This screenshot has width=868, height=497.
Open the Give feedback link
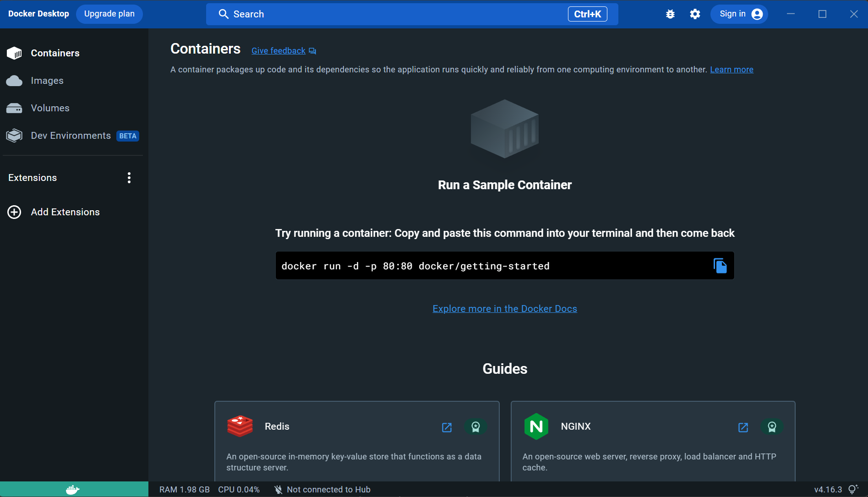[x=278, y=51]
